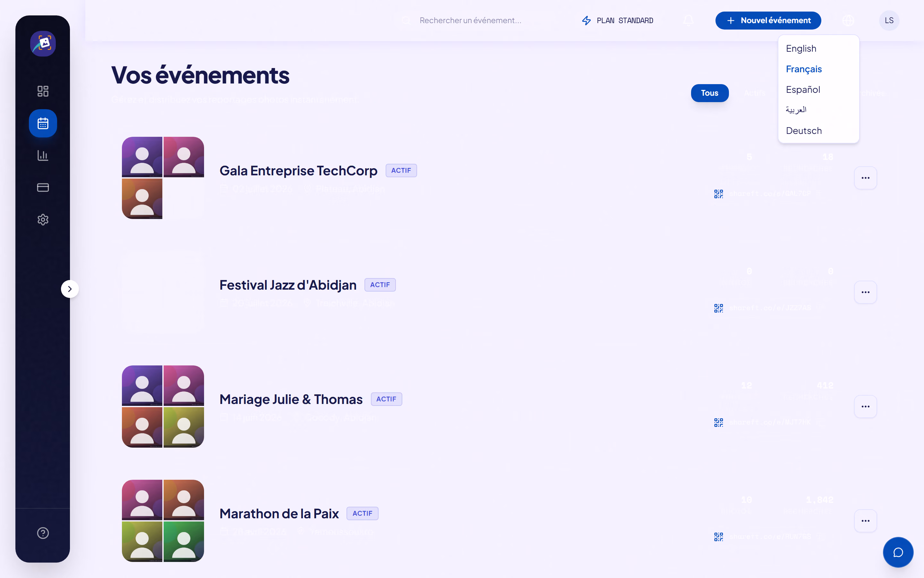Viewport: 924px width, 578px height.
Task: Open the chat support bubble
Action: coord(898,552)
